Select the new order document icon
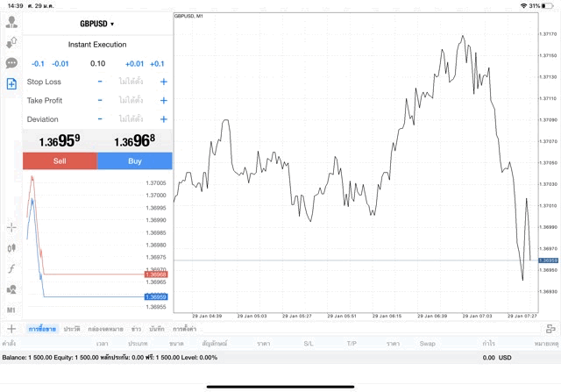Screen dimensions: 561x392 pos(11,83)
